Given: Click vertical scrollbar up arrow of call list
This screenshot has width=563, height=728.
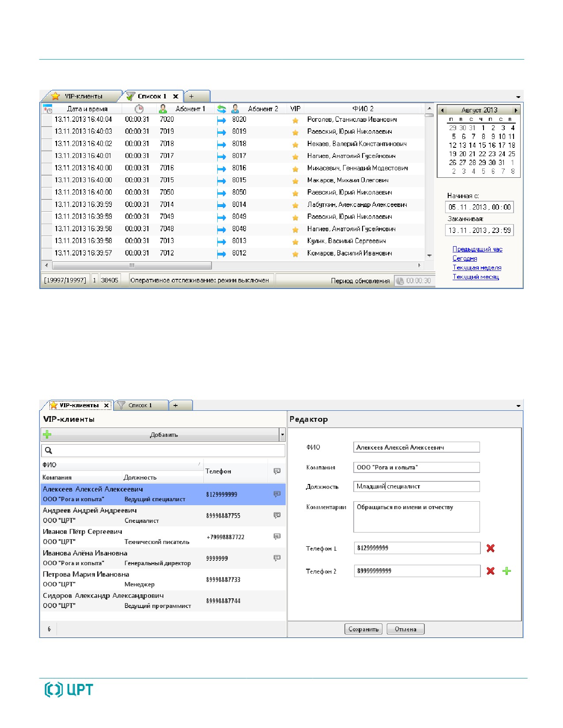Looking at the screenshot, I should (429, 109).
